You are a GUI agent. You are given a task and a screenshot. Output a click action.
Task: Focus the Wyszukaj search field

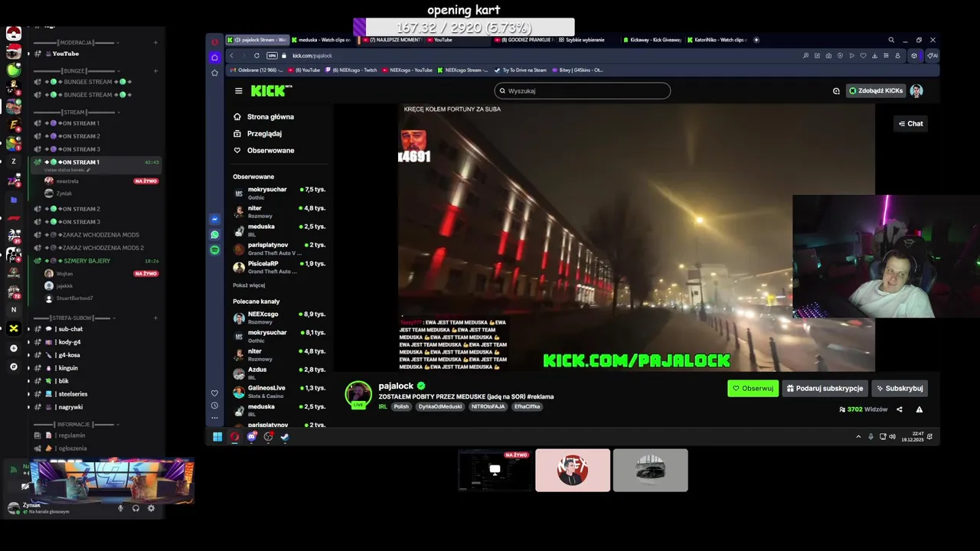582,90
